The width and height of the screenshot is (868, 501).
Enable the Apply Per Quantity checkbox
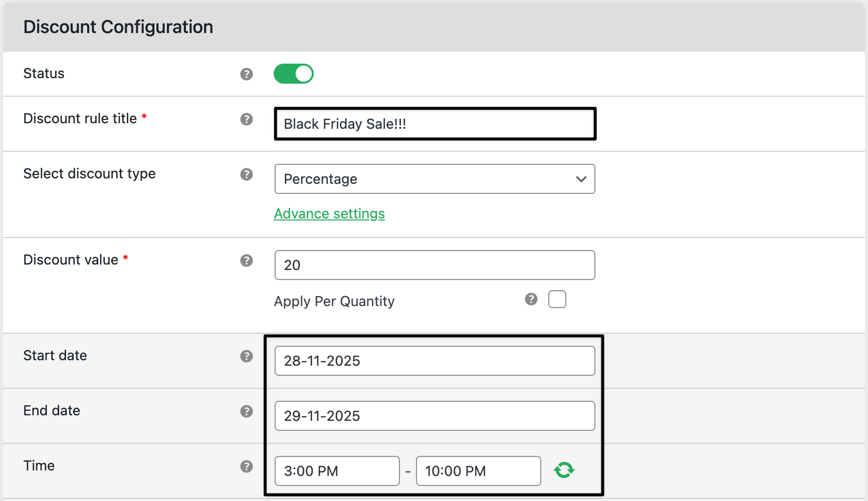[557, 299]
